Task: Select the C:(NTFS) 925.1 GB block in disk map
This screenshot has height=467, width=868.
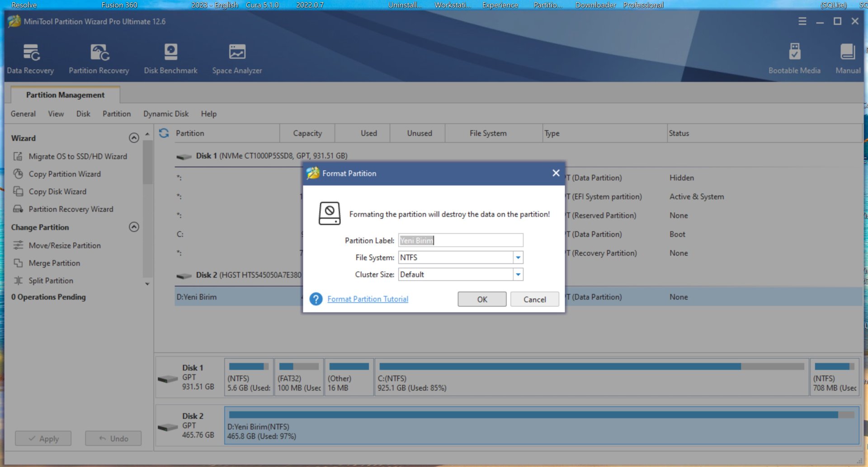Action: [591, 377]
